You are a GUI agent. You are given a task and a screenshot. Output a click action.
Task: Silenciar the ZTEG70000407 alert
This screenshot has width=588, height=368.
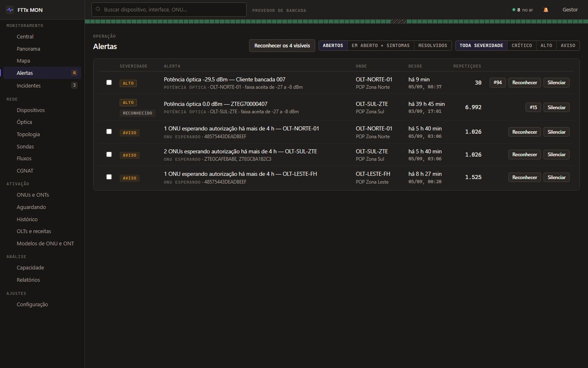point(557,108)
